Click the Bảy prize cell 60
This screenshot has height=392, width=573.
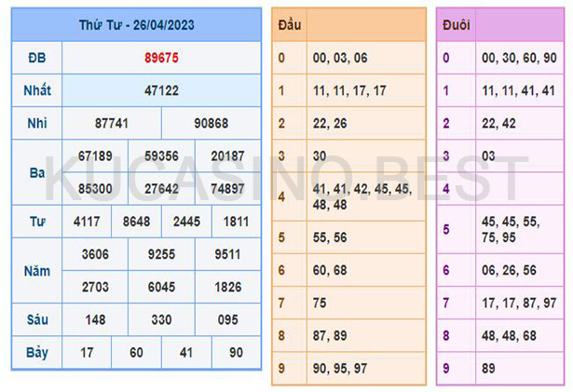136,353
